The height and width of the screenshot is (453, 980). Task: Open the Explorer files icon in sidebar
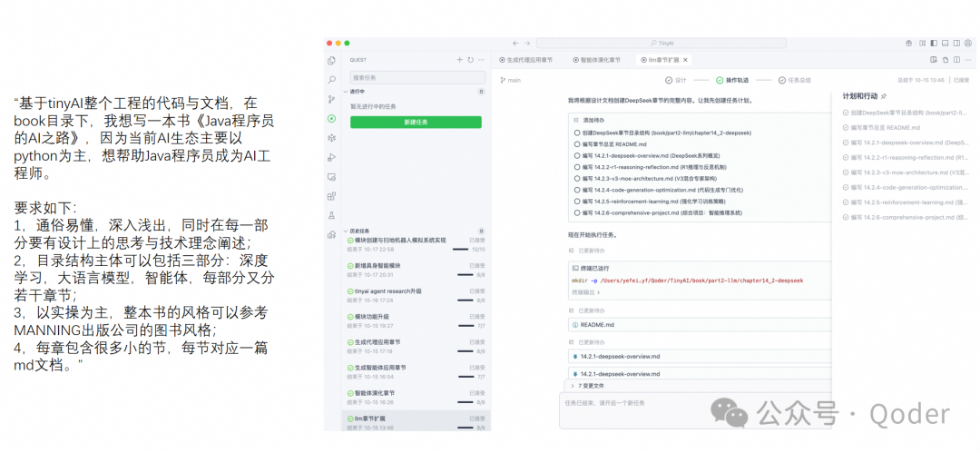tap(331, 61)
